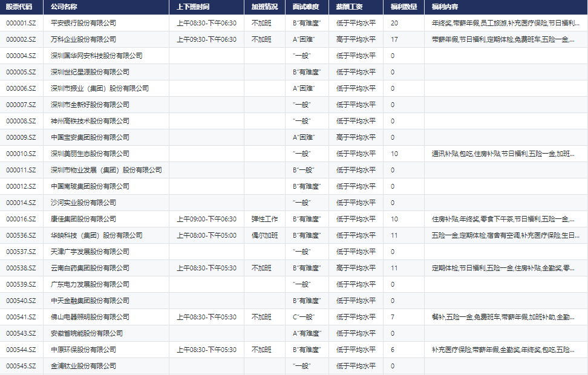Click welfare content starting with 通讯补贴,包吃
Image resolution: width=588 pixels, height=375 pixels.
[x=503, y=154]
